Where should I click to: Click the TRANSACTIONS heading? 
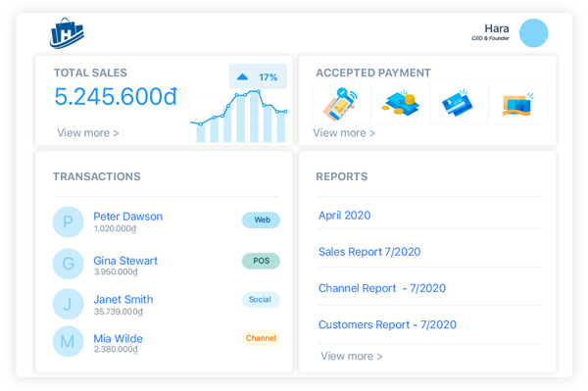point(97,176)
